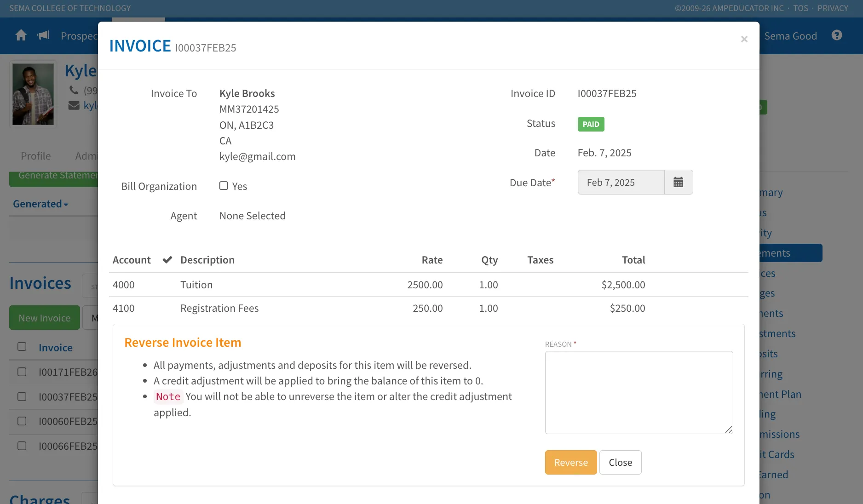Select the Tuition line item row
Viewport: 863px width, 504px height.
click(x=428, y=285)
